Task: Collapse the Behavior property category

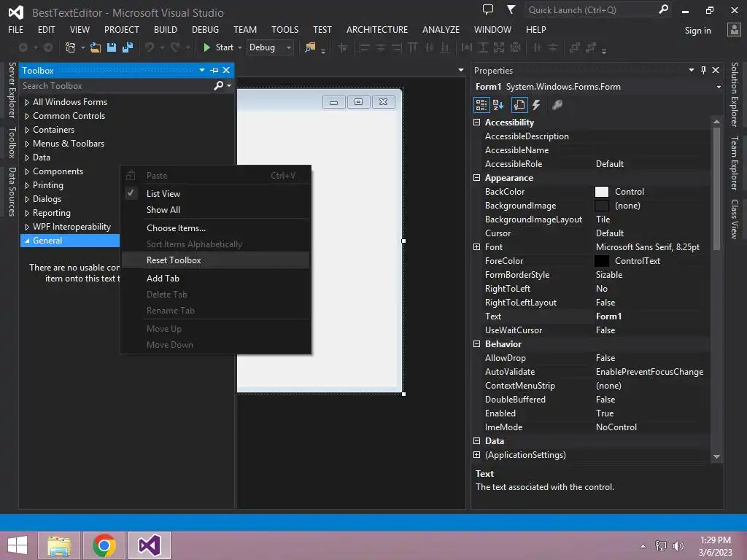Action: 476,343
